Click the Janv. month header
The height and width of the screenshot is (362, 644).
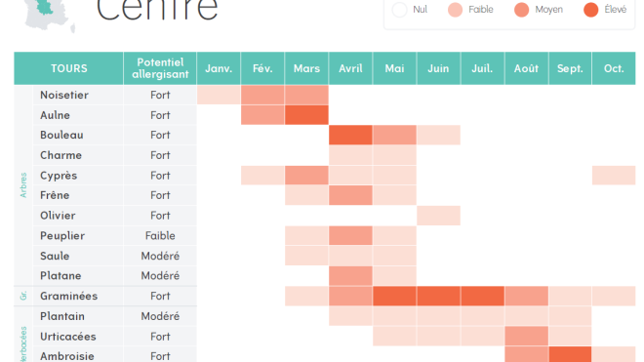click(x=219, y=68)
